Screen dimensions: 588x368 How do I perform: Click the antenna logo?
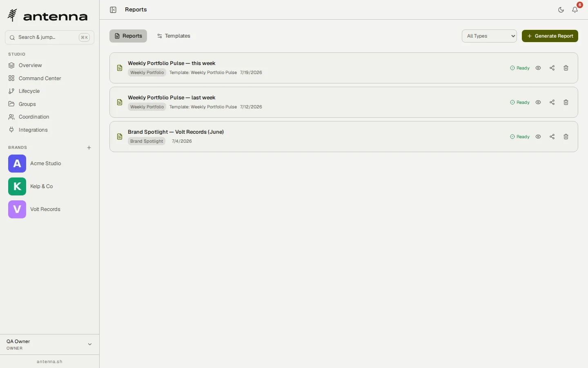coord(48,16)
